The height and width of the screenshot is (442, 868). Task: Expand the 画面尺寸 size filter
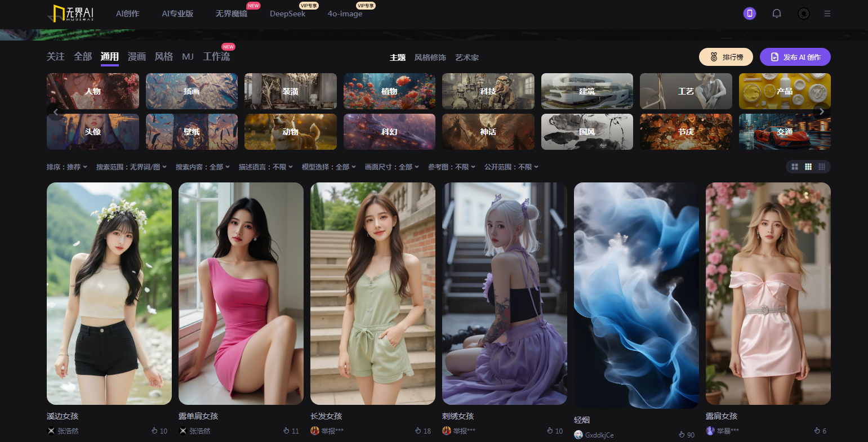391,167
